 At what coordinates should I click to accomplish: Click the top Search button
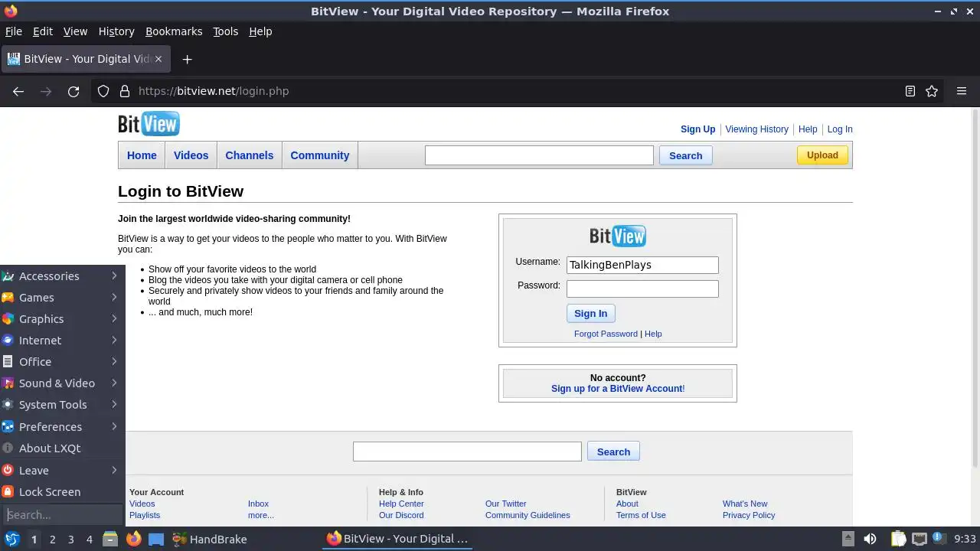coord(685,155)
